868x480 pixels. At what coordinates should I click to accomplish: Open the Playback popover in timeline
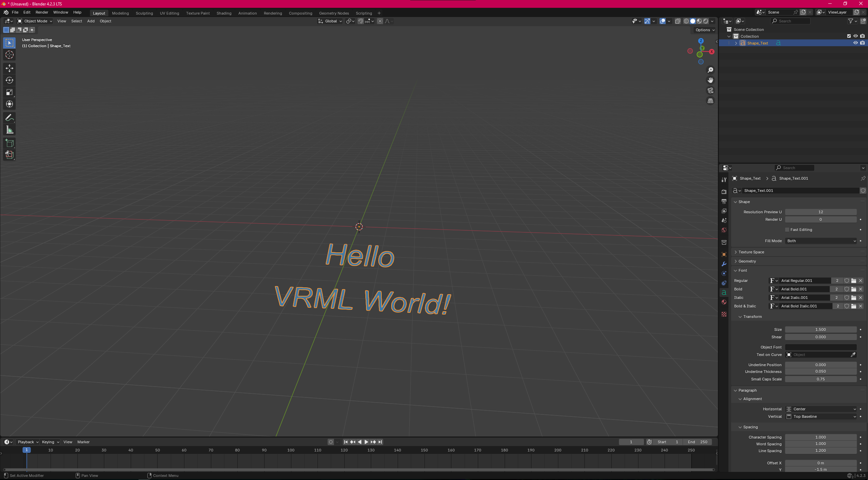tap(28, 442)
